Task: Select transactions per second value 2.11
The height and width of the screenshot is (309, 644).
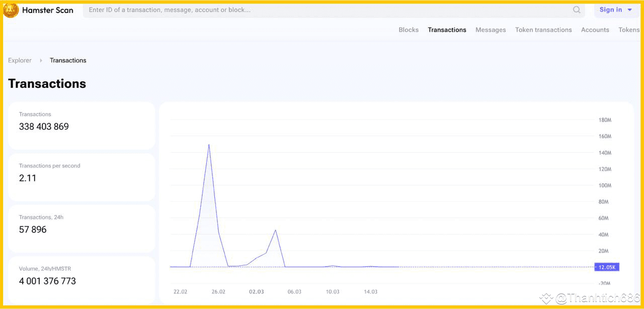Action: click(x=28, y=178)
